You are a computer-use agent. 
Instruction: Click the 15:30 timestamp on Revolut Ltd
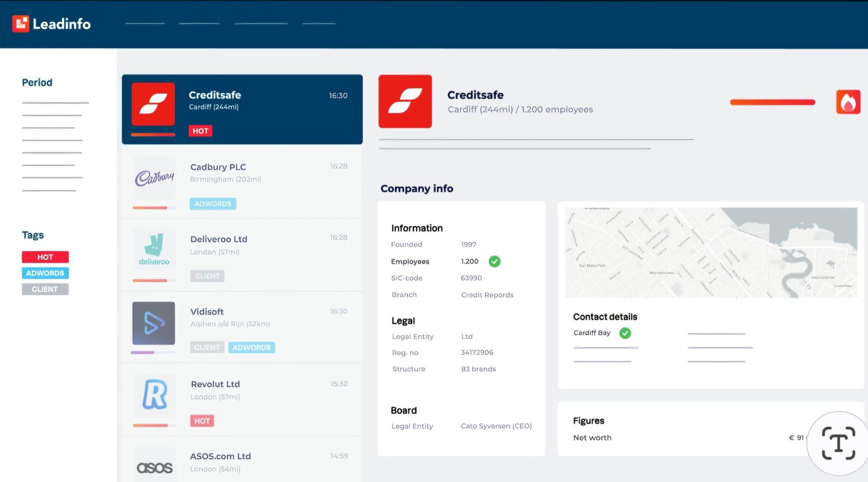[x=339, y=384]
